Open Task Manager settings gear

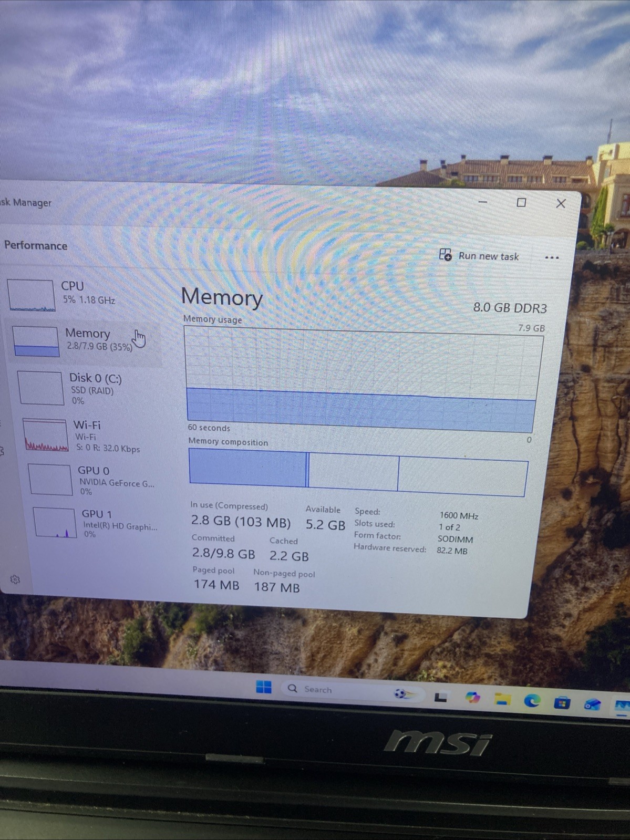[x=15, y=579]
